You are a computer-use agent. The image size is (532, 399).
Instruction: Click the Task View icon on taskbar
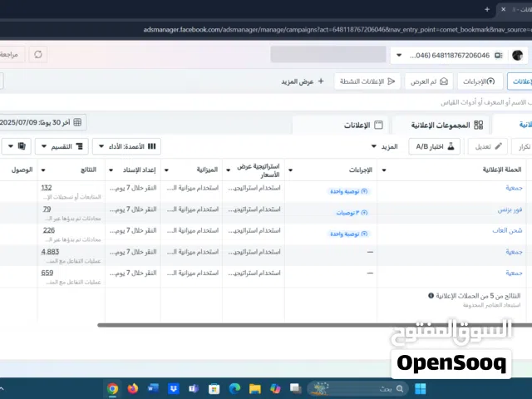click(x=296, y=388)
